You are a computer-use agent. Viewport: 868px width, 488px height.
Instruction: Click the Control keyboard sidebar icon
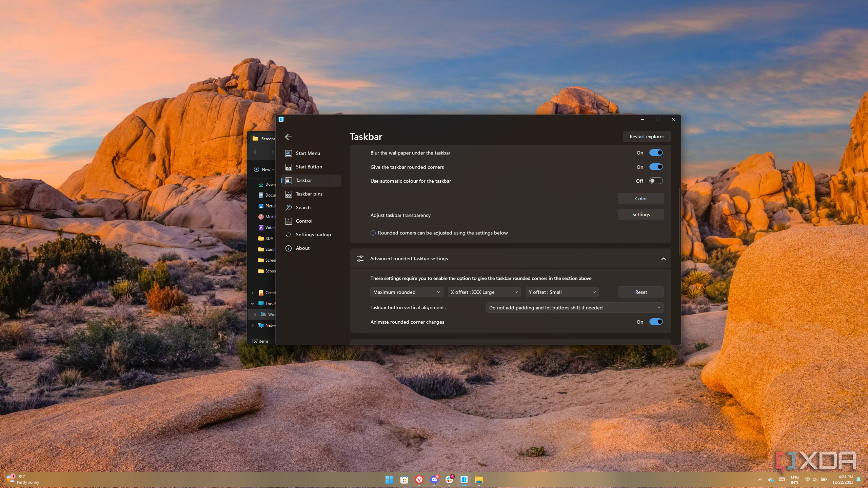pos(289,221)
